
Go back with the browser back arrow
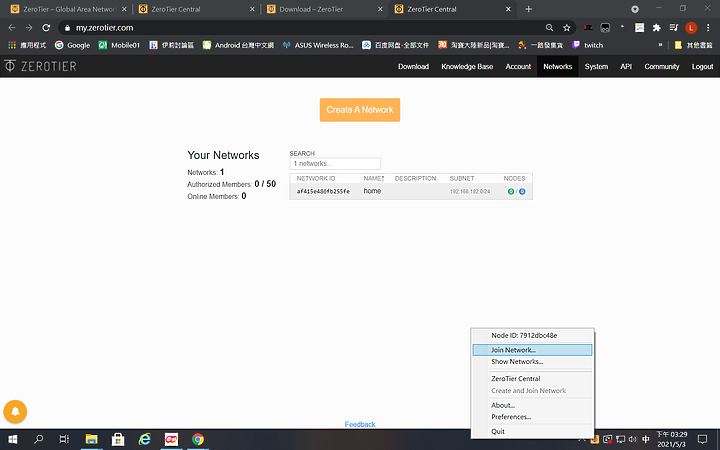(x=12, y=28)
